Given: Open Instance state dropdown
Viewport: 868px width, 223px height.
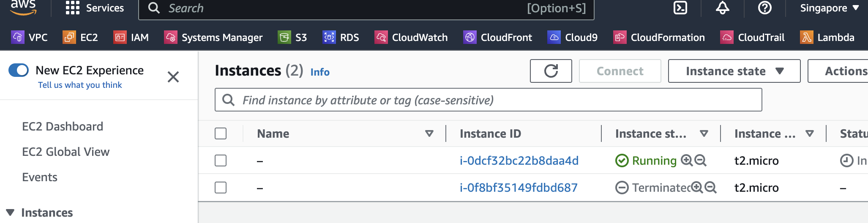Looking at the screenshot, I should tap(734, 71).
